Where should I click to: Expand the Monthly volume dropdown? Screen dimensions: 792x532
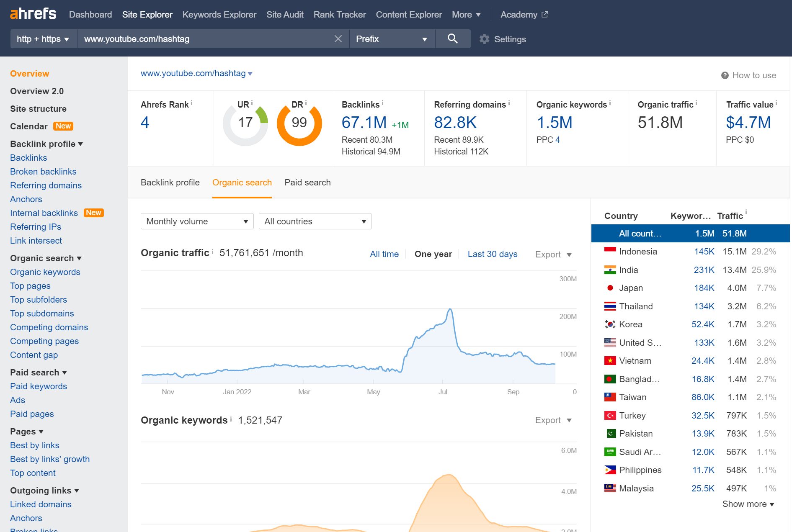click(x=197, y=221)
